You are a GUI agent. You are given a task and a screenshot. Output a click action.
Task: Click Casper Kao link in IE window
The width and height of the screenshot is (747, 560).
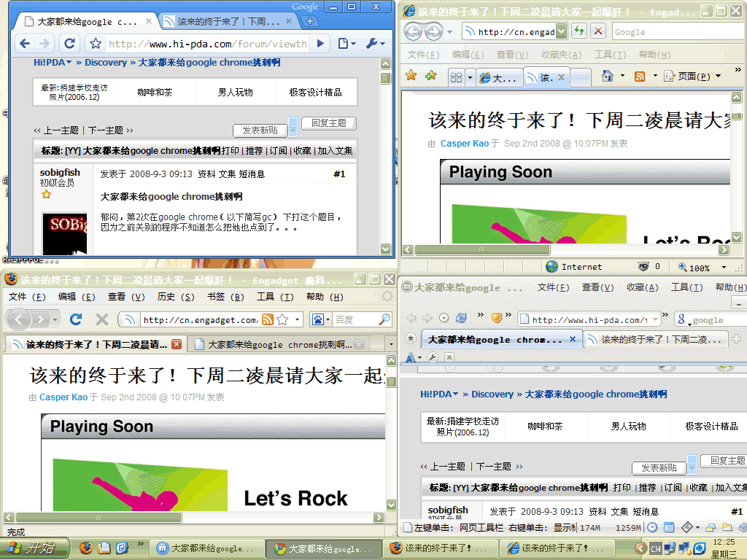tap(465, 144)
